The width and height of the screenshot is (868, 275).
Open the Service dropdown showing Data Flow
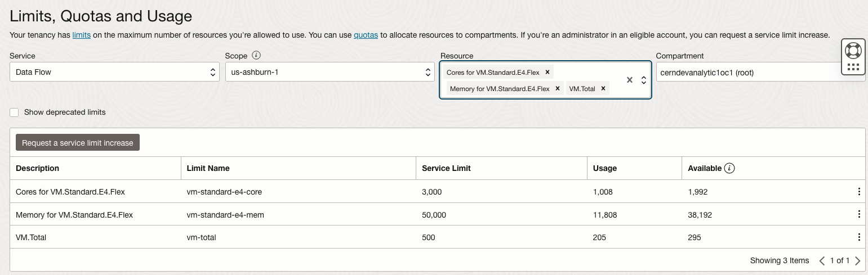(114, 72)
